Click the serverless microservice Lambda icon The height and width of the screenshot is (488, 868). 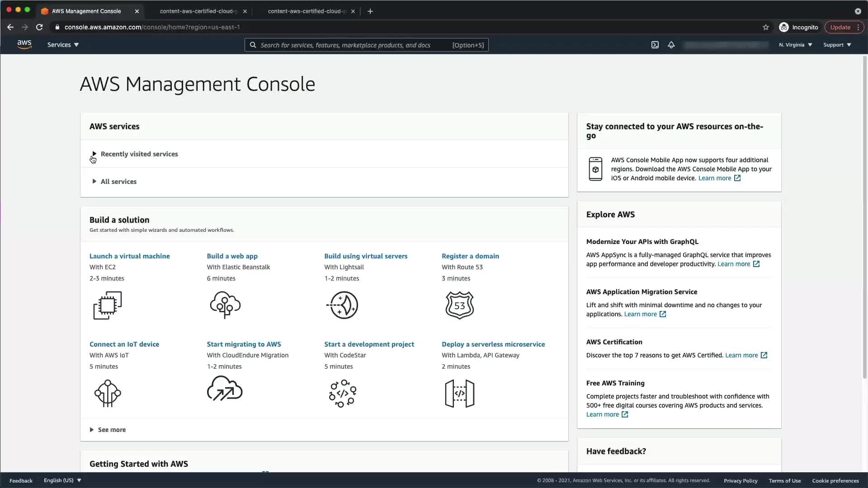pyautogui.click(x=459, y=393)
